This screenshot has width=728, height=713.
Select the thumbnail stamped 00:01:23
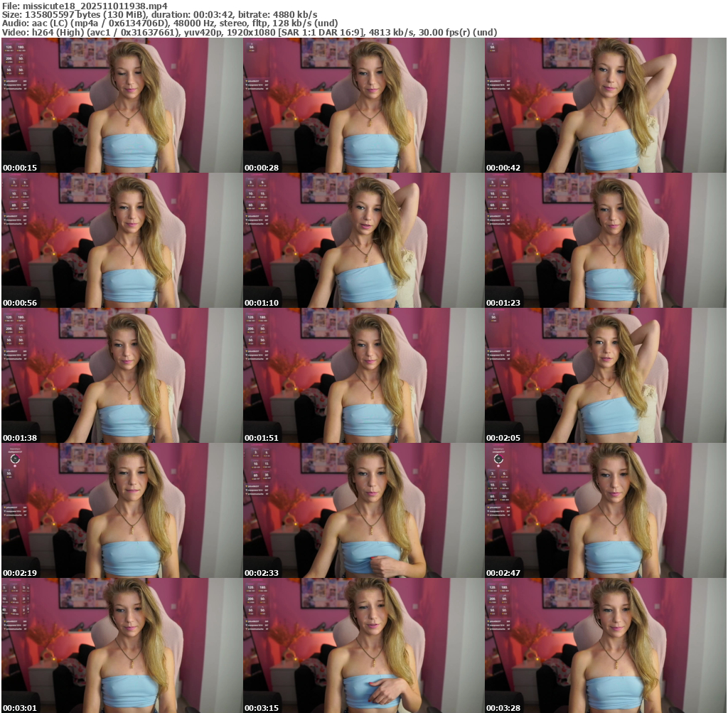point(606,240)
